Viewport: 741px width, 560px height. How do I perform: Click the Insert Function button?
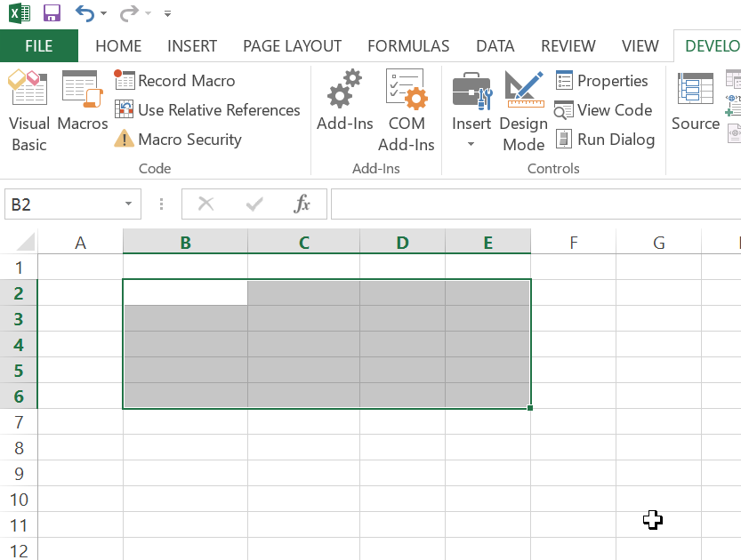[x=303, y=204]
